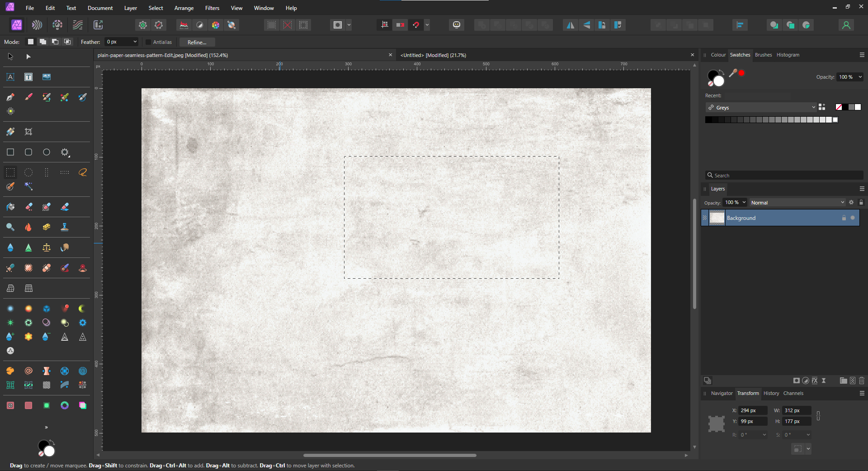Select the Elliptical Marquee tool

28,172
